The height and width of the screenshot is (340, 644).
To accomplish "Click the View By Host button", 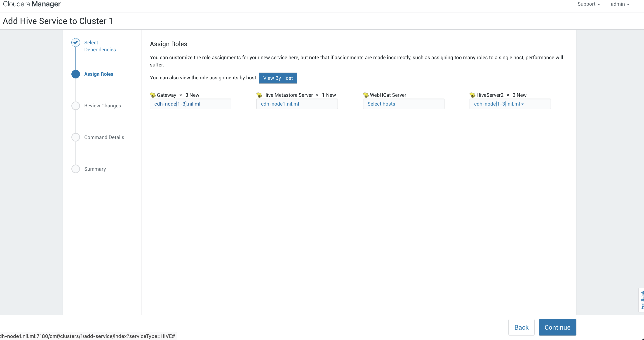I will (x=278, y=78).
